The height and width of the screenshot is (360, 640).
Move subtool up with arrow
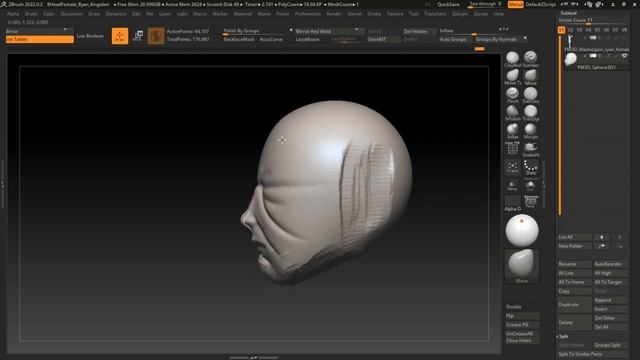pyautogui.click(x=602, y=237)
